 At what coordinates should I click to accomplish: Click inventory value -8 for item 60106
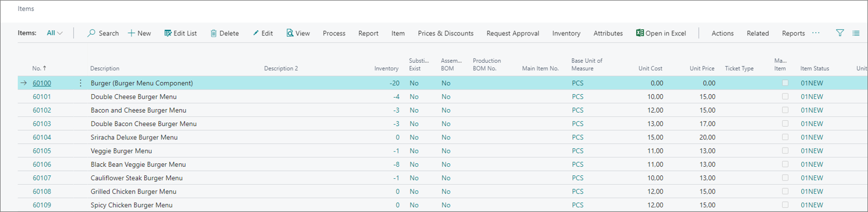pos(396,164)
